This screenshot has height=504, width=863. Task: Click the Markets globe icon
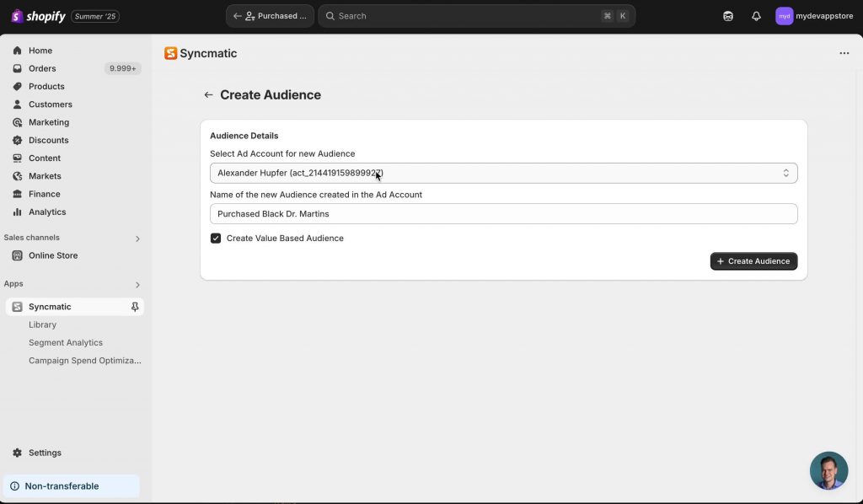[17, 176]
